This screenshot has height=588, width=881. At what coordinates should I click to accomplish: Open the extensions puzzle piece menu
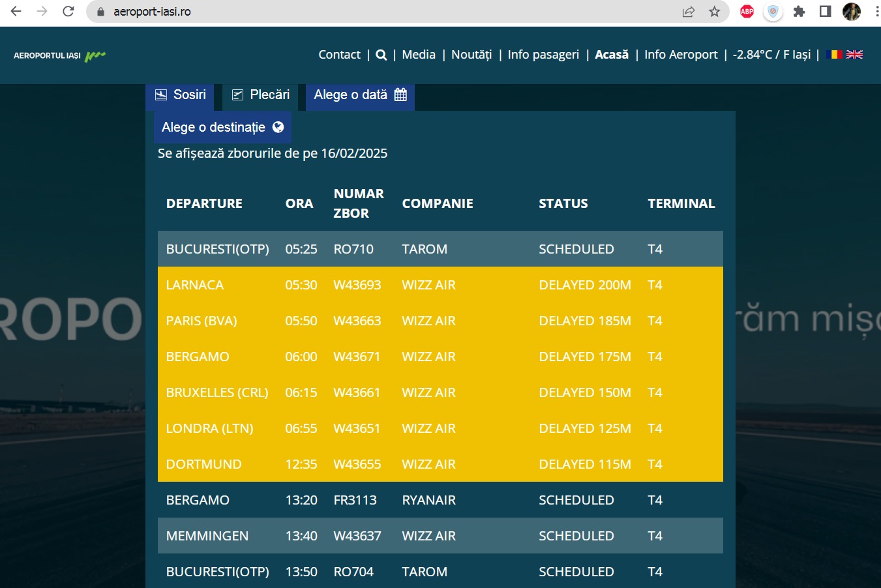coord(799,12)
